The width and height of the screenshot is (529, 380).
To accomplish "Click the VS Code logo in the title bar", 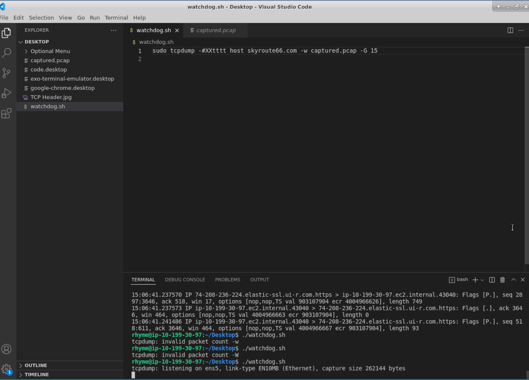I will pos(3,7).
